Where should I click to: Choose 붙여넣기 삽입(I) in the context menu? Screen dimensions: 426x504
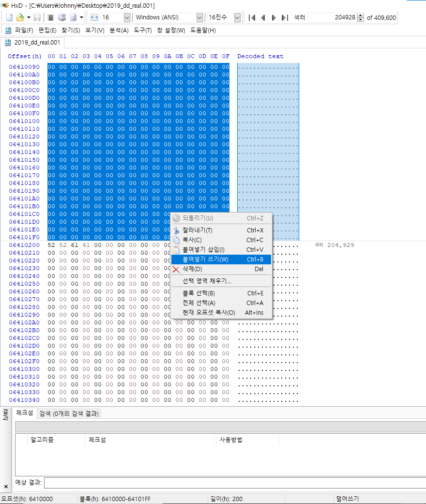coord(222,249)
